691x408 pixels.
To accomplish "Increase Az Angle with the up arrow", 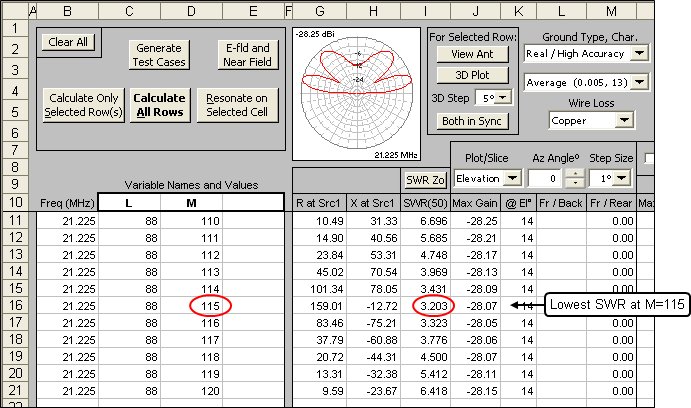I will pos(574,173).
